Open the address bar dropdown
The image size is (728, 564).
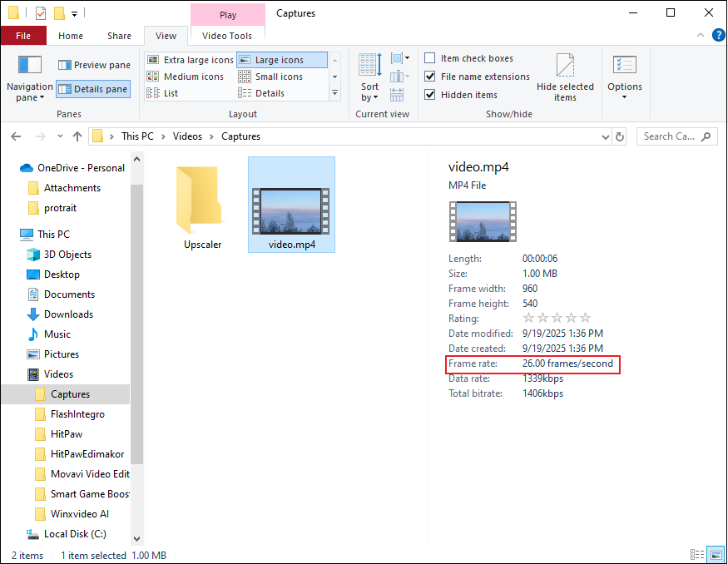click(x=604, y=136)
